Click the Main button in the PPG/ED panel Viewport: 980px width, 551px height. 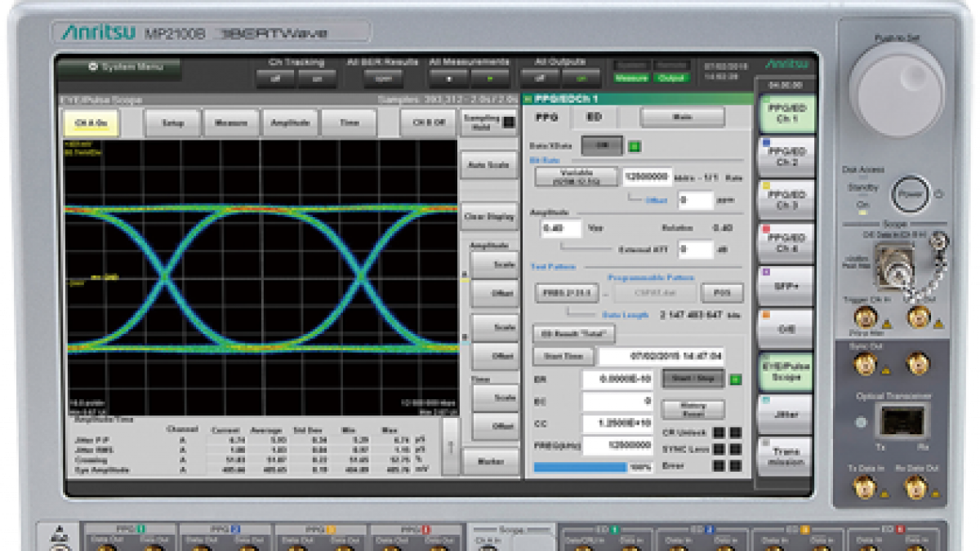[x=682, y=117]
